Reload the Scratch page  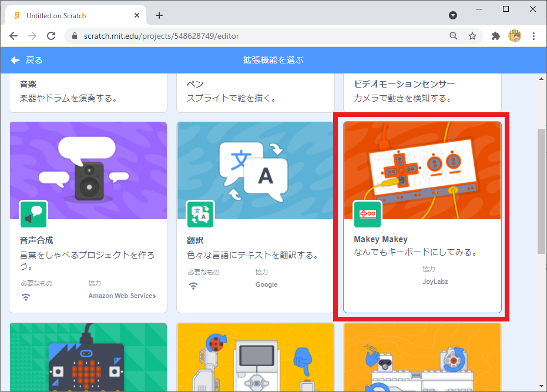click(x=51, y=36)
